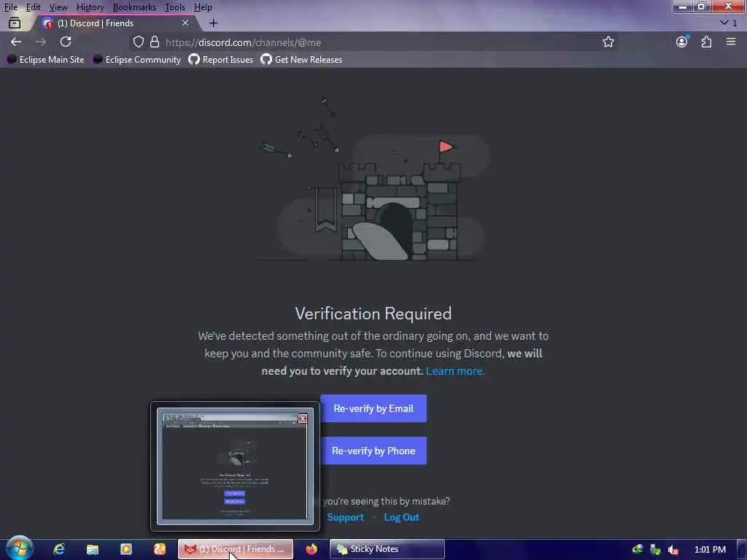Viewport: 747px width, 560px height.
Task: Click the Log Out link
Action: click(402, 517)
